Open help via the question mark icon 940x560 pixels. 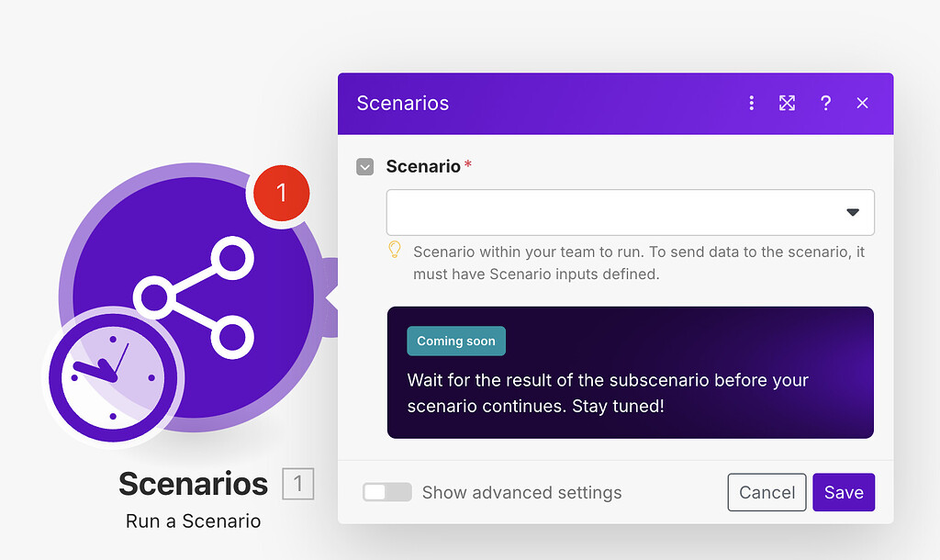point(825,103)
